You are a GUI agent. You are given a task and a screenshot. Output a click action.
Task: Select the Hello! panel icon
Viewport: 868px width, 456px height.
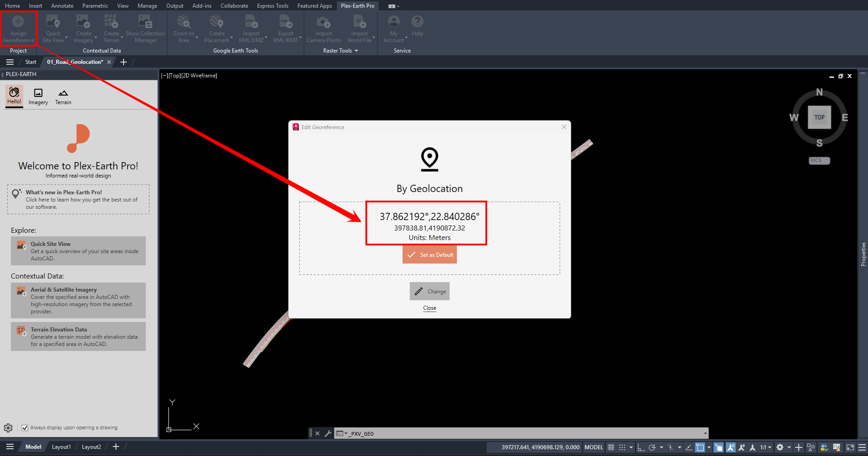14,96
